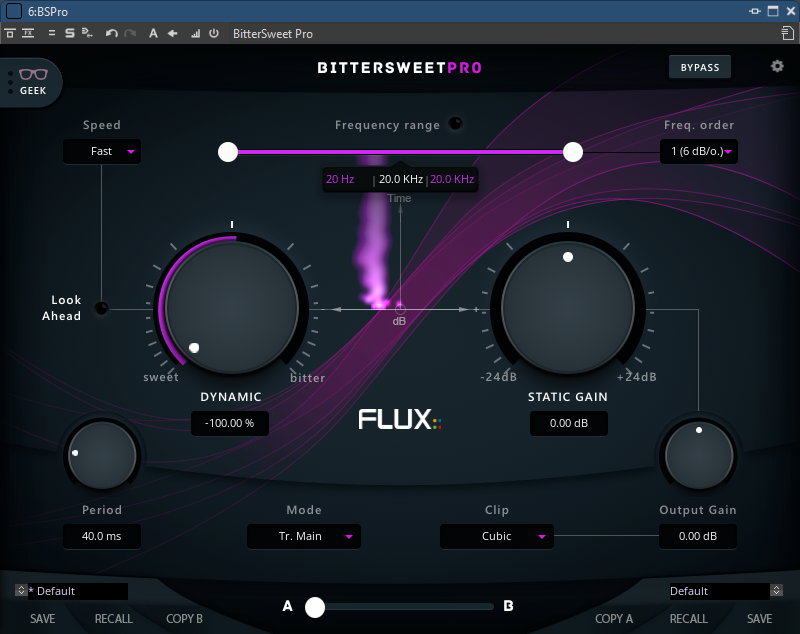The height and width of the screenshot is (634, 800).
Task: Open the settings gear icon
Action: pos(777,67)
